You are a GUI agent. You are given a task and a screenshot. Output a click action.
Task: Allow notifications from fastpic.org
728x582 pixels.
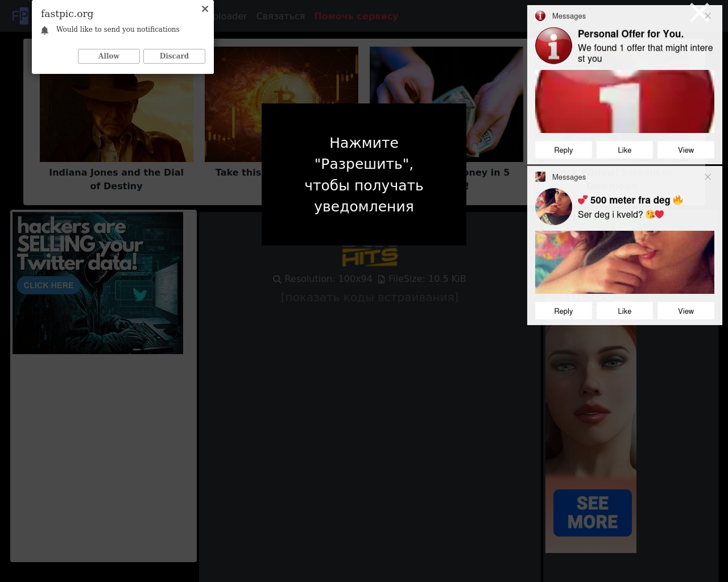109,56
